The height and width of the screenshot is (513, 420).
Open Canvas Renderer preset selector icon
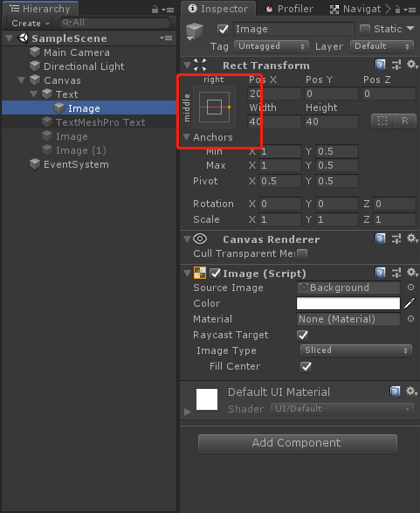396,239
